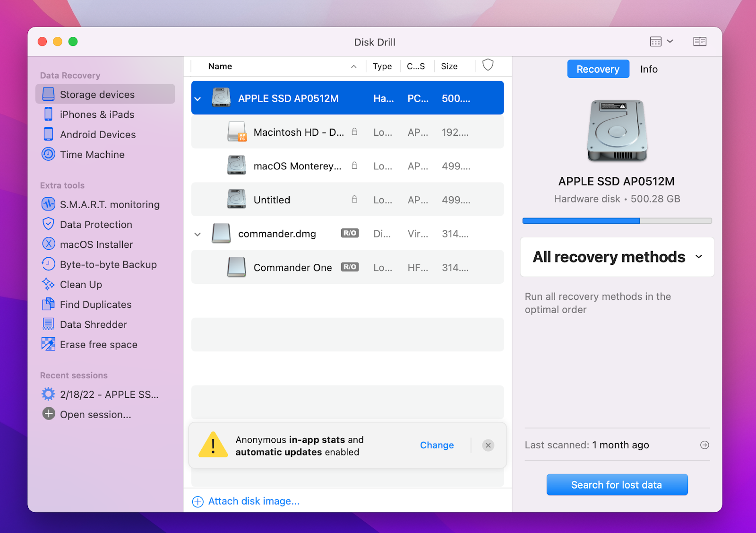The image size is (756, 533).
Task: Open Android Devices section
Action: (x=97, y=134)
